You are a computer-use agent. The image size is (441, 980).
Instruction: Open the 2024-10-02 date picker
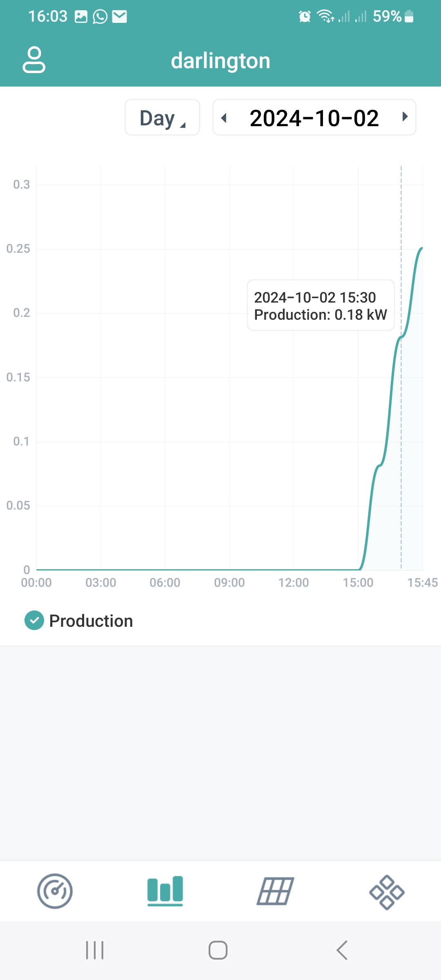pyautogui.click(x=314, y=118)
